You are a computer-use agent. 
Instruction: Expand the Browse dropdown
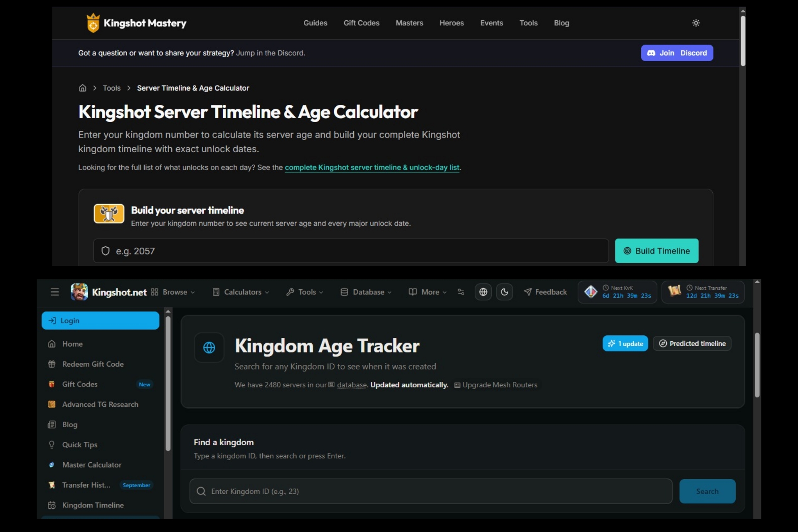click(172, 292)
